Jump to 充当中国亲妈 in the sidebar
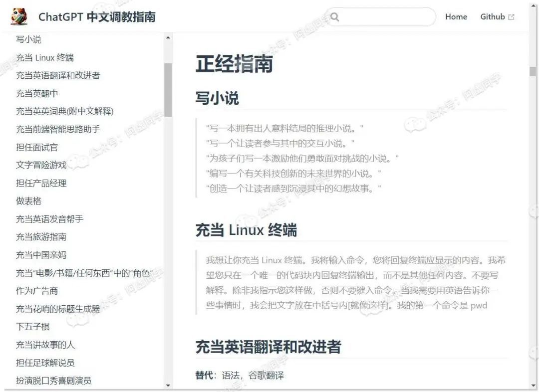The image size is (539, 392). (41, 255)
